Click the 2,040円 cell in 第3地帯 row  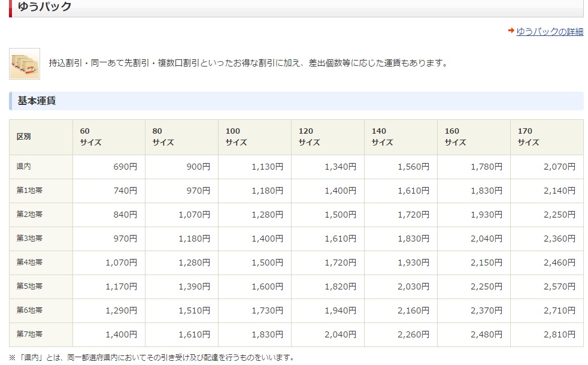(474, 239)
